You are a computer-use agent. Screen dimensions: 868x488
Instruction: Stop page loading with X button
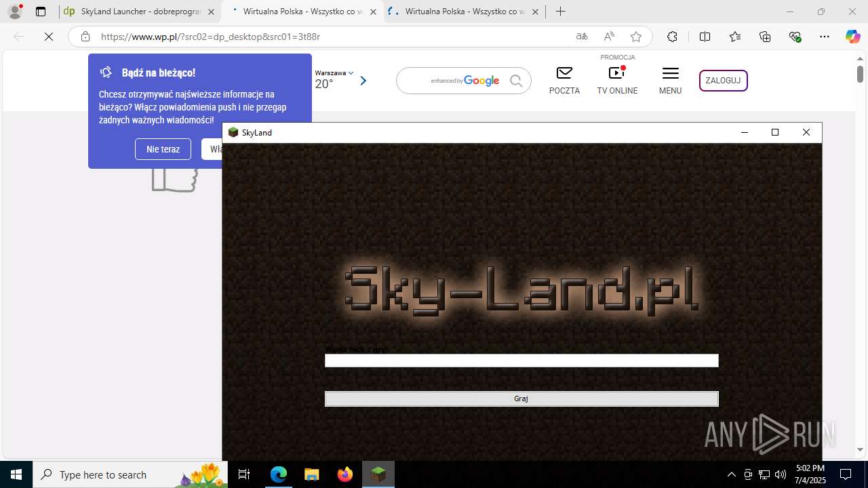49,37
